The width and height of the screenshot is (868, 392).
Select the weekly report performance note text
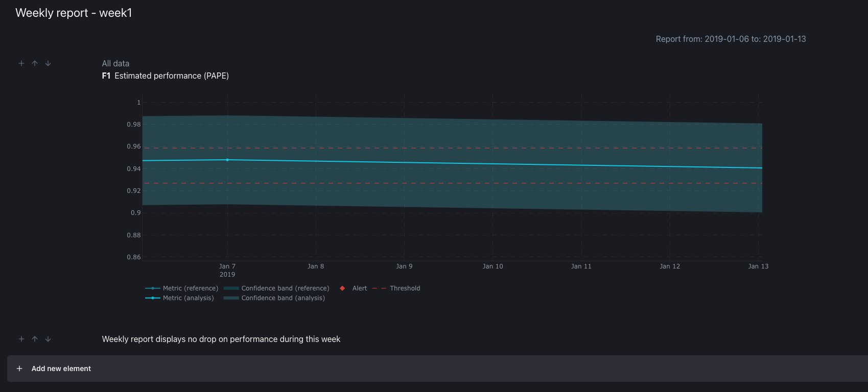click(x=221, y=339)
